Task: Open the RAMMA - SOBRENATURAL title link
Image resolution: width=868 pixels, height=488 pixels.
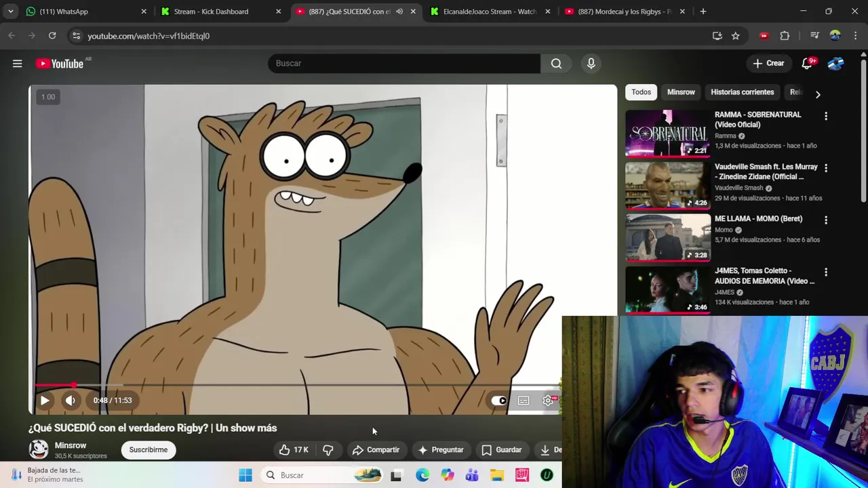Action: (x=757, y=119)
